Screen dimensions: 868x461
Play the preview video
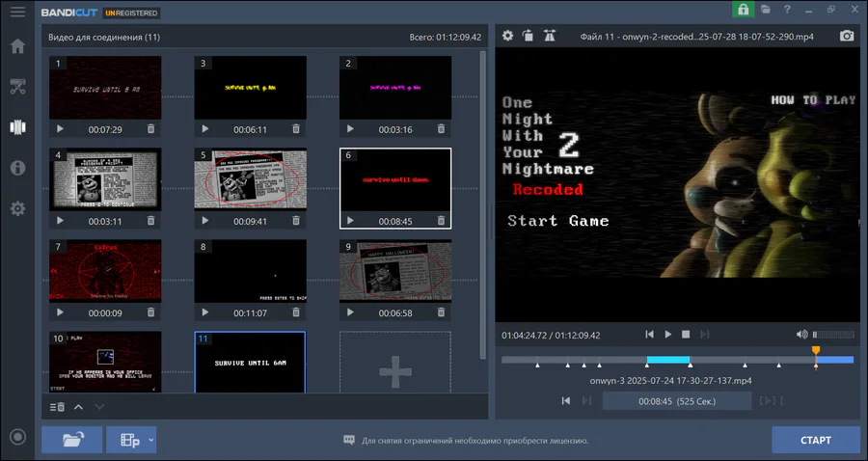[x=668, y=335]
